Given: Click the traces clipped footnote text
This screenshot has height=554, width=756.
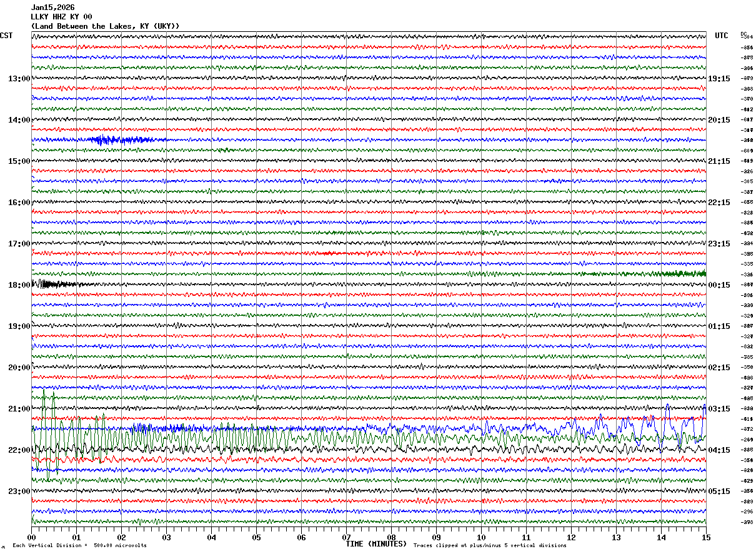Looking at the screenshot, I should (x=490, y=546).
